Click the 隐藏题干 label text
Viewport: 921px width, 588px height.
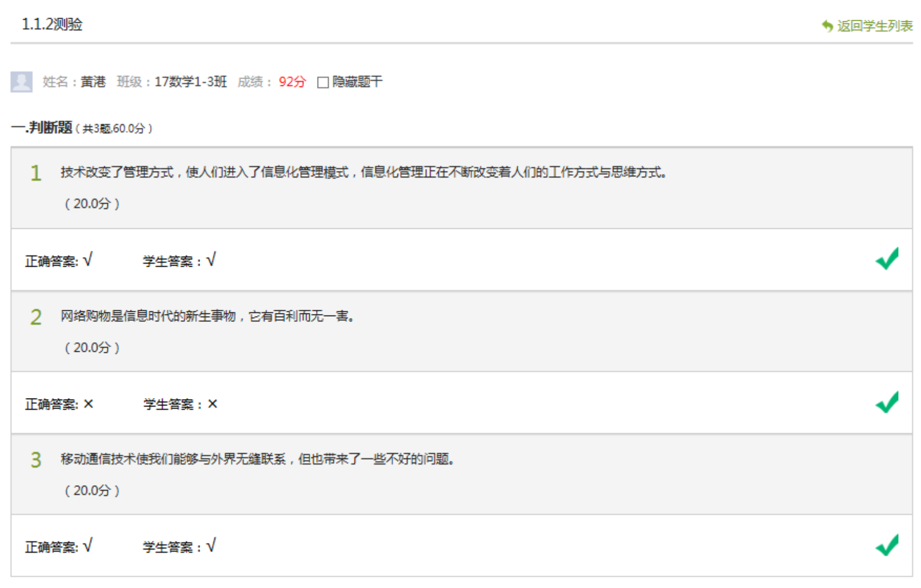coord(357,82)
